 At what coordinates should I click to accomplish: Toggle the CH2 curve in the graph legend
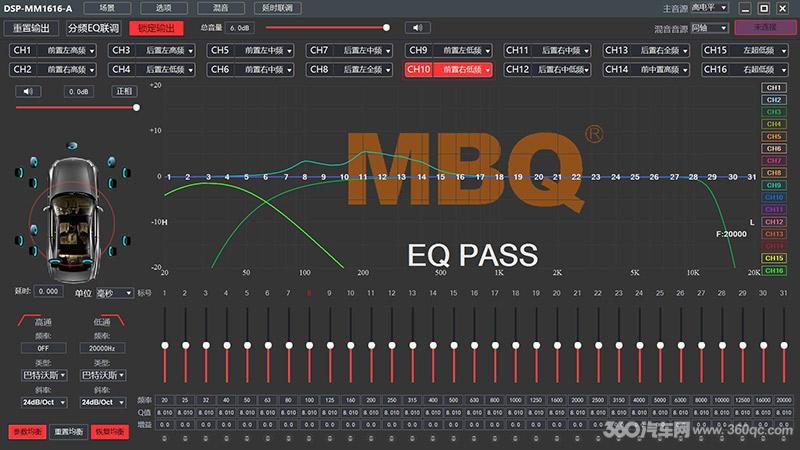coord(774,100)
